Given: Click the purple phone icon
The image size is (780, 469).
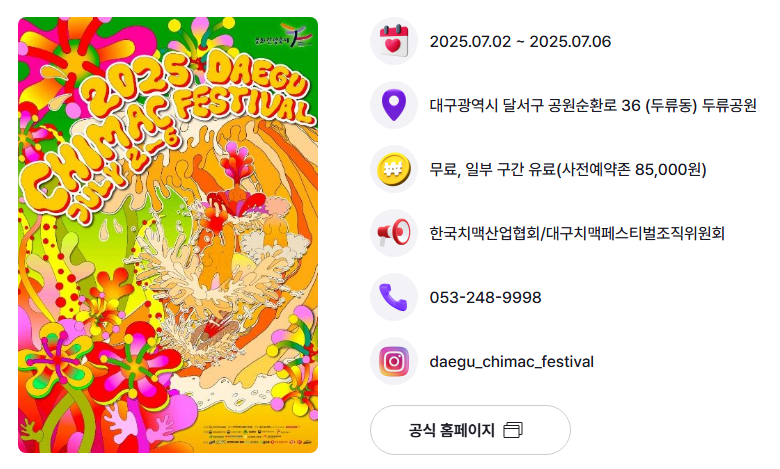Looking at the screenshot, I should pyautogui.click(x=393, y=297).
